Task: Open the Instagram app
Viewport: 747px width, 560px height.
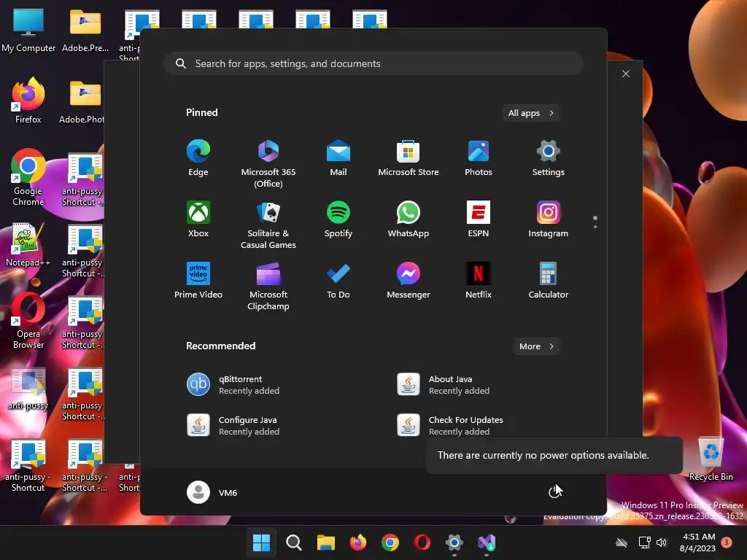Action: 549,219
